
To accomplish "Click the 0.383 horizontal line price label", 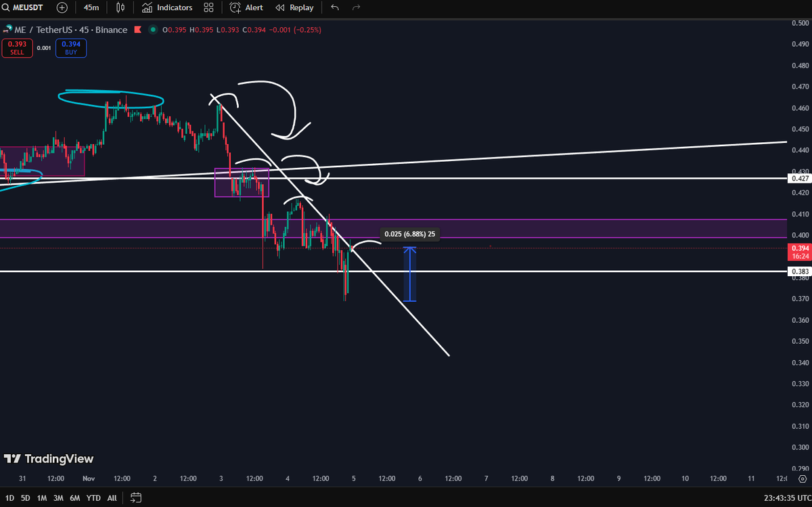I will click(x=798, y=271).
